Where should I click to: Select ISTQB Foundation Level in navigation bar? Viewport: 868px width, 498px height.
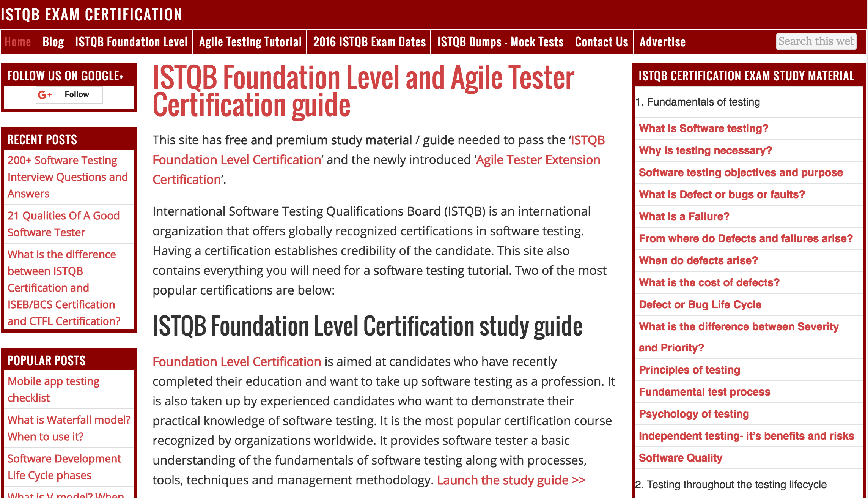[131, 42]
